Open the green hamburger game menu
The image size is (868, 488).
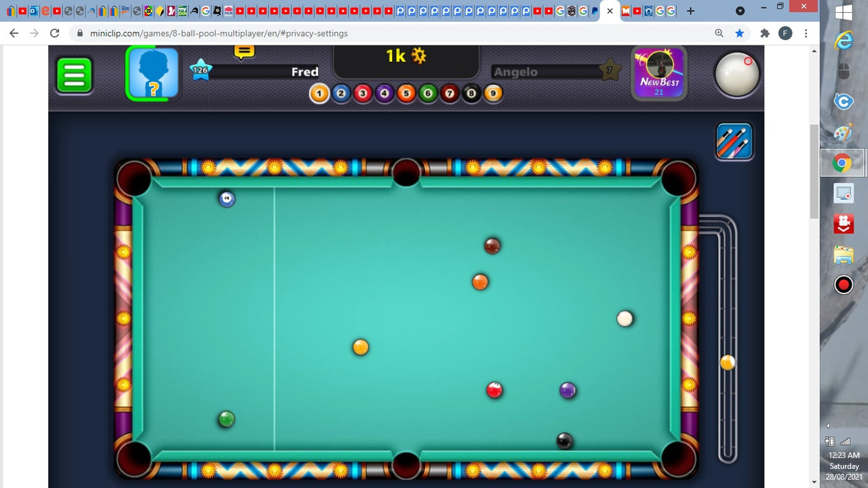click(74, 75)
